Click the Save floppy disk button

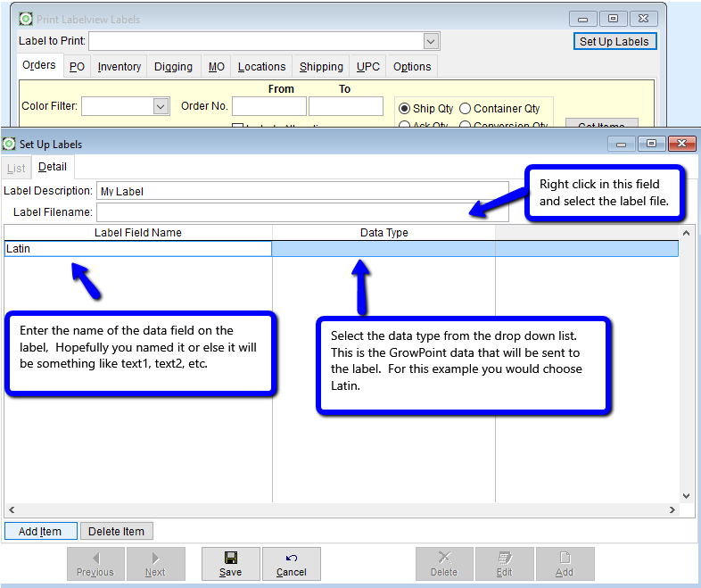230,564
